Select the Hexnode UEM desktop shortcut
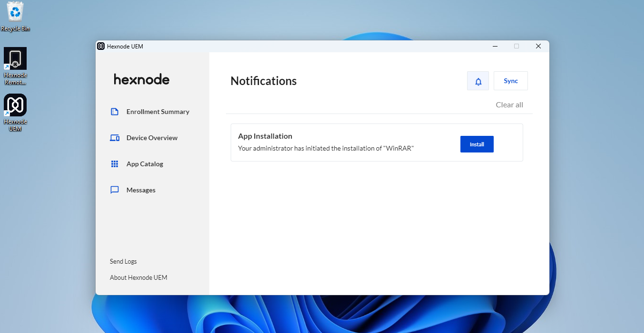644x333 pixels. tap(15, 113)
